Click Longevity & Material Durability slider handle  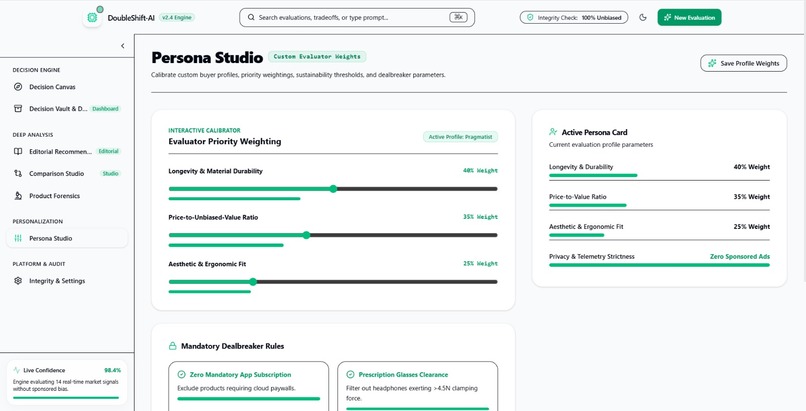[x=334, y=189]
